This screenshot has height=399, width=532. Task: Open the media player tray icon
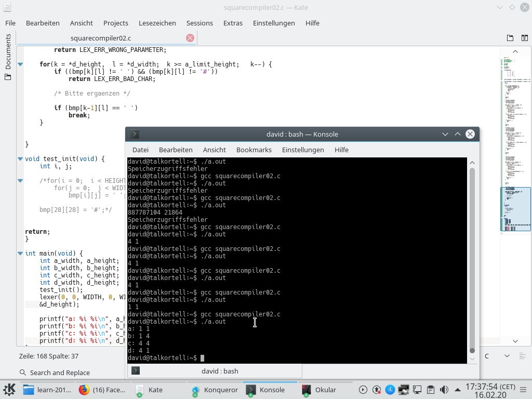(x=363, y=390)
